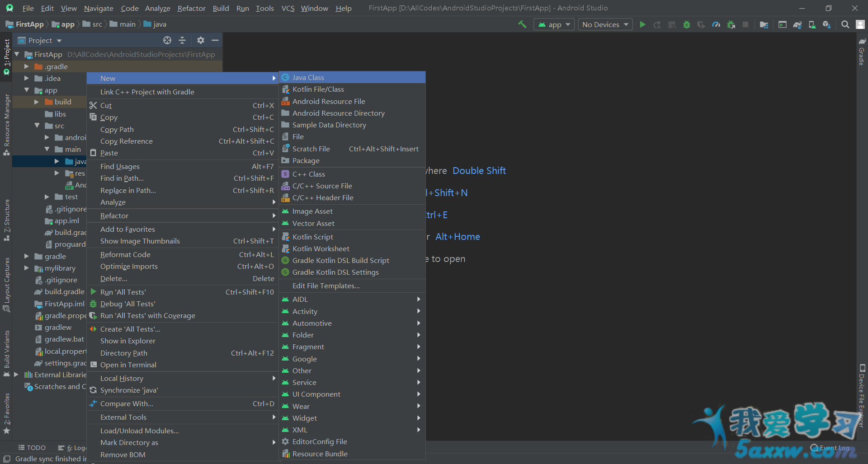Click the Run Anything terminal-window icon
This screenshot has height=464, width=868.
click(x=783, y=24)
